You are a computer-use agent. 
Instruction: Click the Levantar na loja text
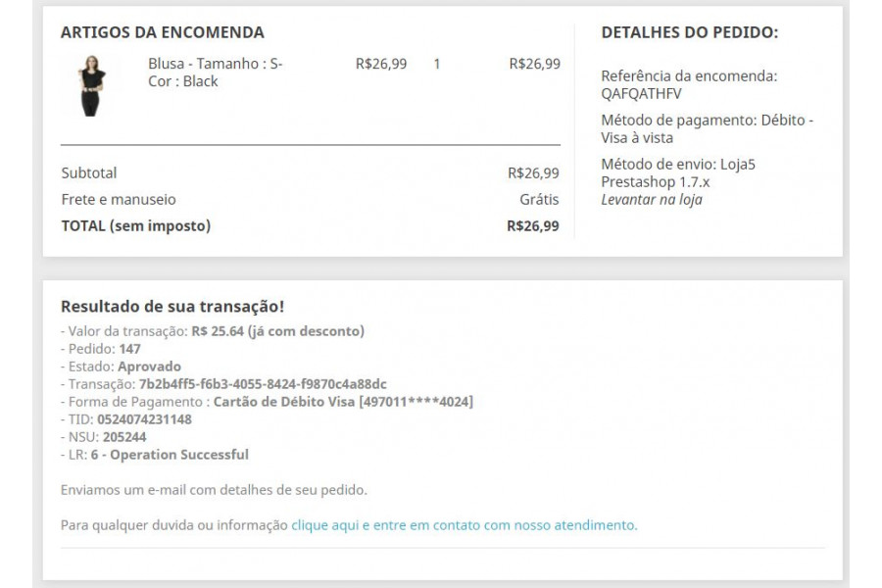click(652, 200)
